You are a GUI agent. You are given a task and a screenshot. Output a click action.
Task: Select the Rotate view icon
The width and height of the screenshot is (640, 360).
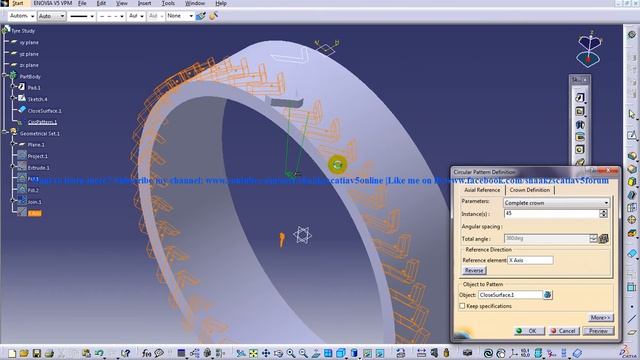(x=278, y=353)
